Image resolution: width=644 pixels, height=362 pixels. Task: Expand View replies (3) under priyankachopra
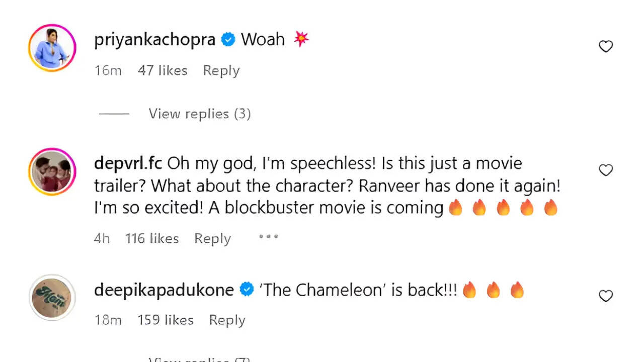(x=199, y=114)
